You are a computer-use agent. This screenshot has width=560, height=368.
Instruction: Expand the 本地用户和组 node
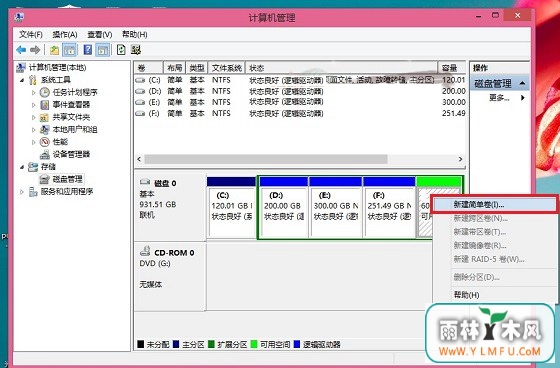pyautogui.click(x=34, y=130)
